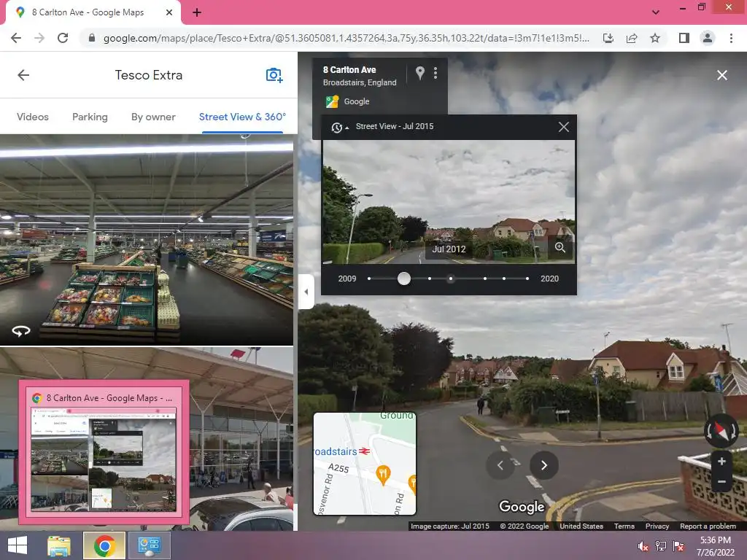Open a new browser tab
This screenshot has width=747, height=560.
pos(197,13)
